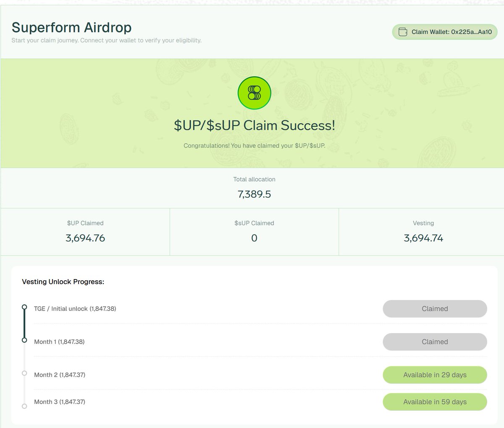Click the Claimed button for Month 1
The width and height of the screenshot is (504, 428).
(435, 342)
